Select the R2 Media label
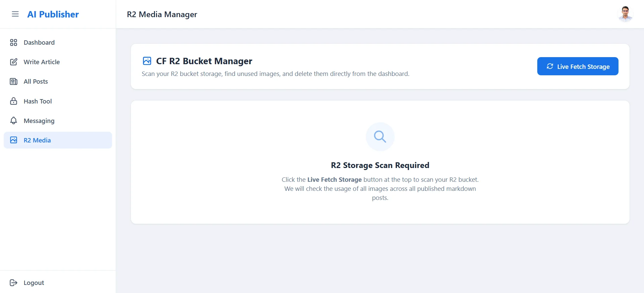 click(x=37, y=140)
